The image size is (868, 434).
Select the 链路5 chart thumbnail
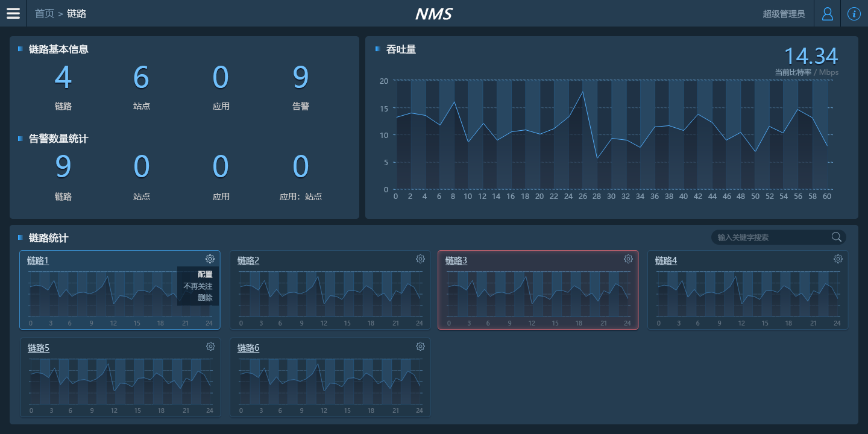pos(121,382)
